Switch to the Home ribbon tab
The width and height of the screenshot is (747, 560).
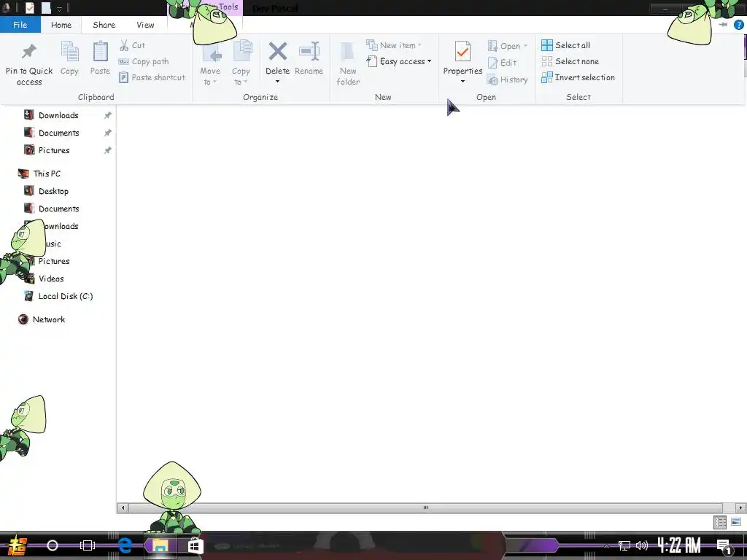pyautogui.click(x=61, y=25)
